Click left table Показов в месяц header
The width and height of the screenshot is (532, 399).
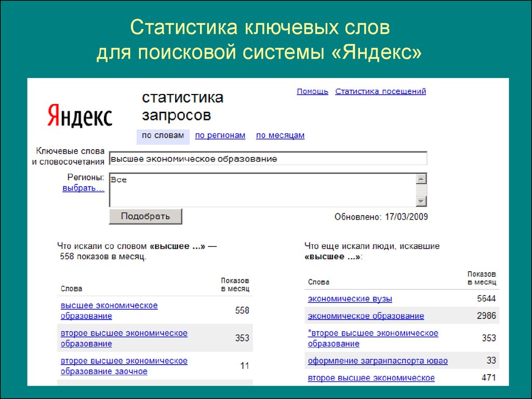click(x=235, y=285)
